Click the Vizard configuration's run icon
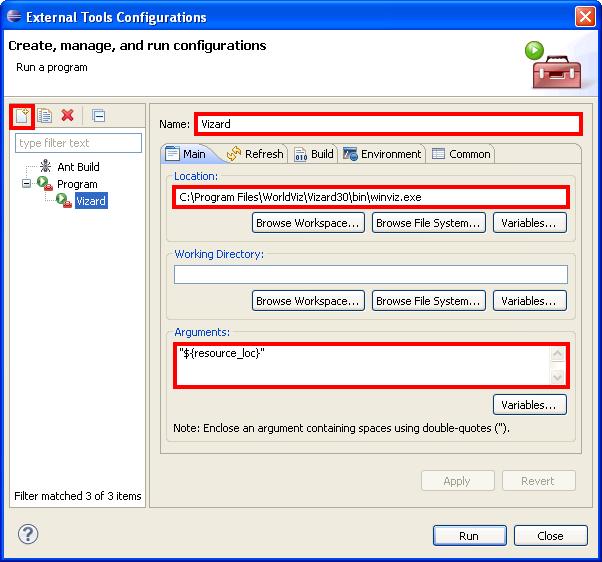The width and height of the screenshot is (602, 562). (64, 200)
